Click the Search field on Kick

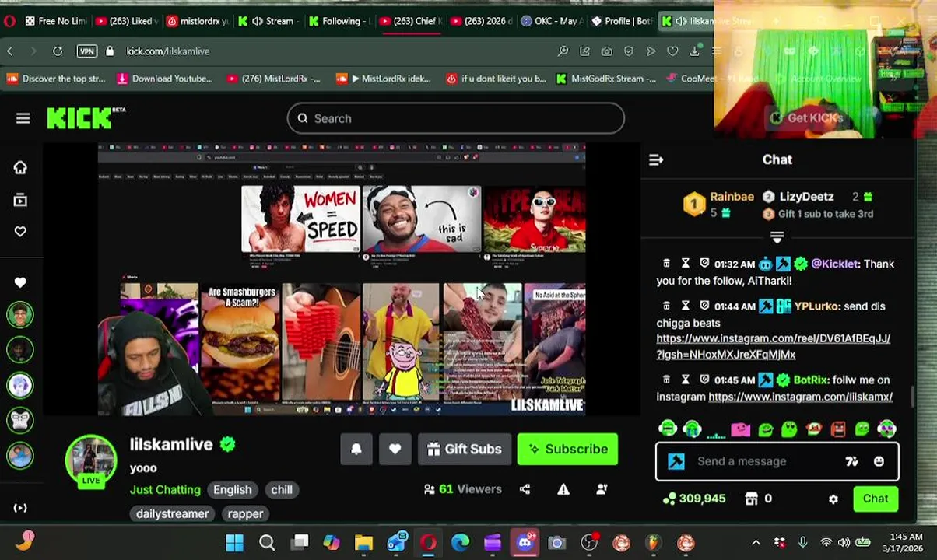pos(455,118)
